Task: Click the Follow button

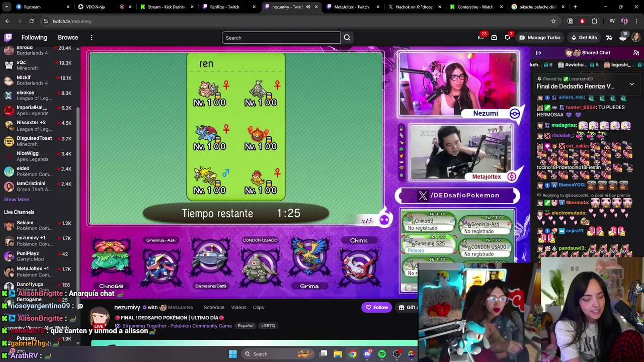Action: click(x=376, y=307)
